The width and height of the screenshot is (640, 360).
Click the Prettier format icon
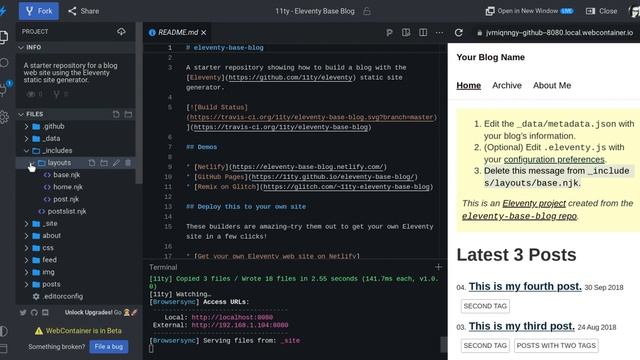tap(389, 32)
